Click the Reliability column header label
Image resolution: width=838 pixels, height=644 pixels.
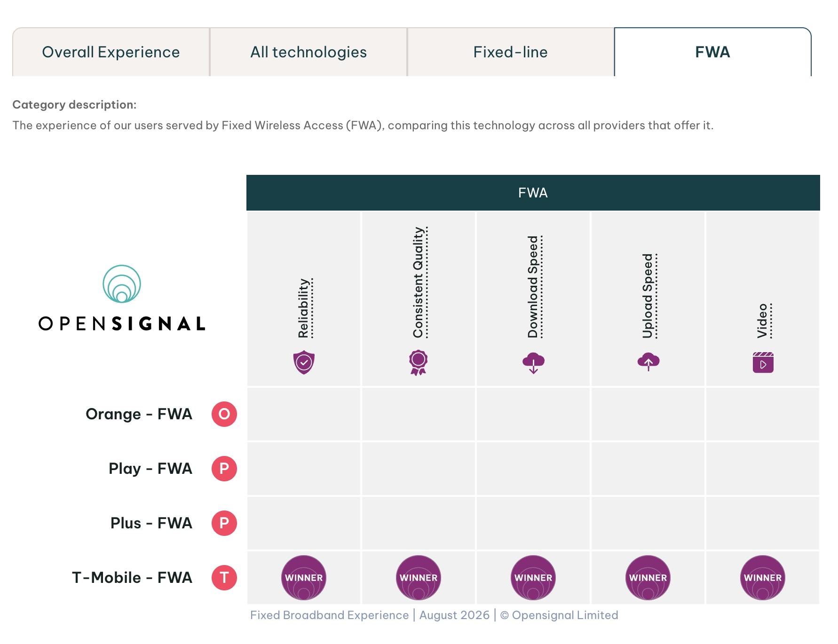pos(305,308)
